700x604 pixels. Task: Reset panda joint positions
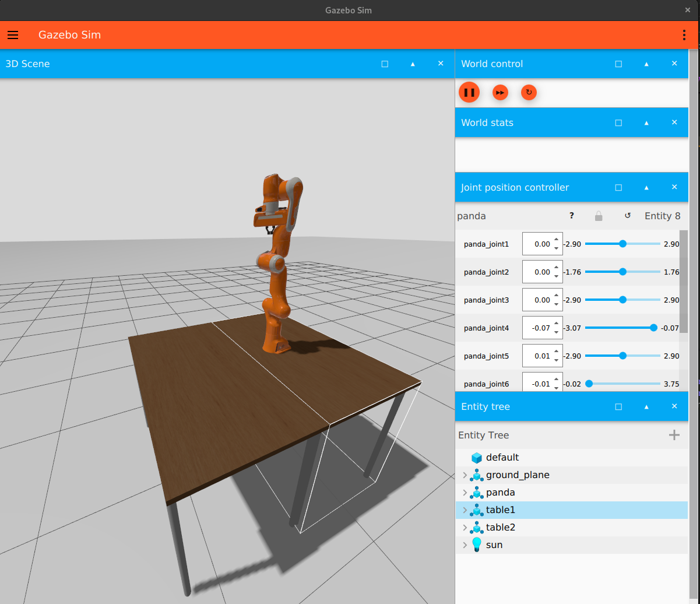[628, 216]
